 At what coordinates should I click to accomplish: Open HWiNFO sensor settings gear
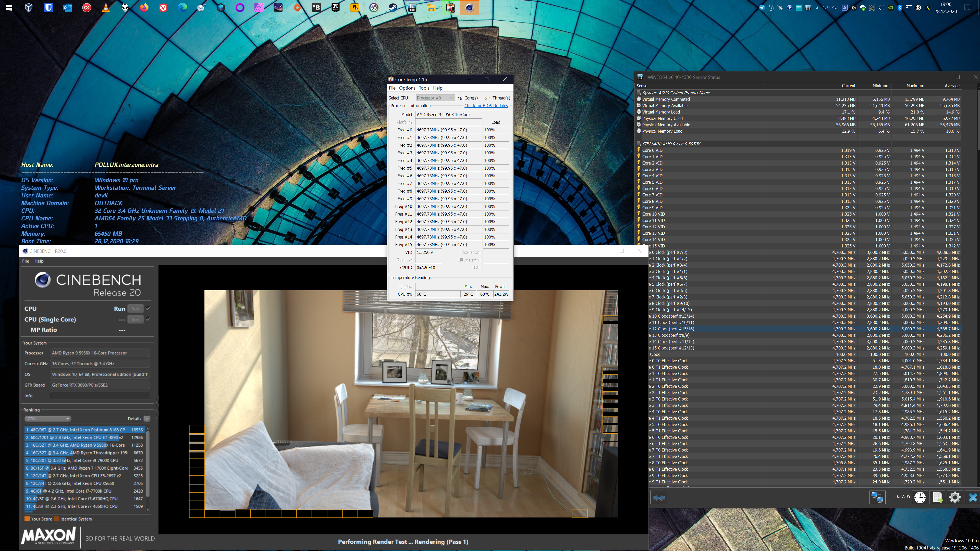[954, 497]
